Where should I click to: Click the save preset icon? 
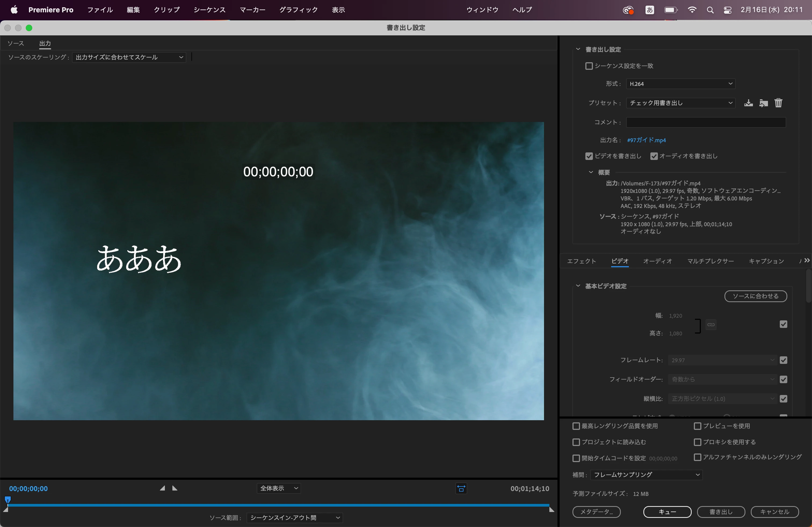click(x=748, y=103)
